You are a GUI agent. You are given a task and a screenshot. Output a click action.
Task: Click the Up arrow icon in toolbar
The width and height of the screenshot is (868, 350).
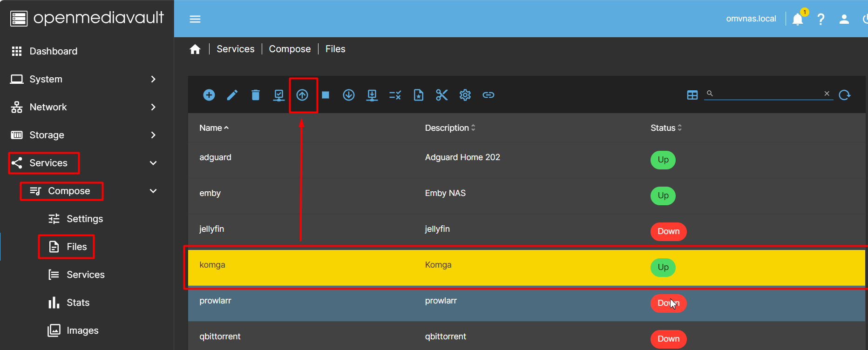[x=302, y=95]
